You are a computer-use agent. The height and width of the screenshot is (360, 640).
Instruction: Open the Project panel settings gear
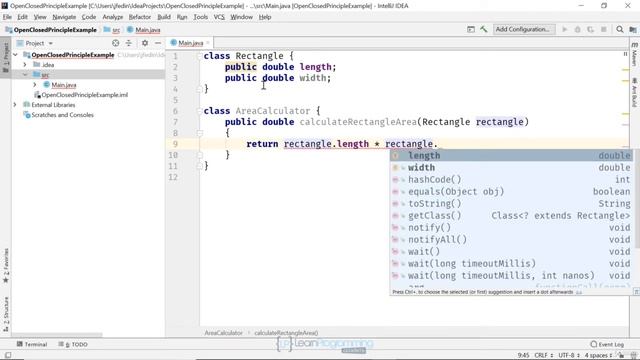[x=145, y=43]
